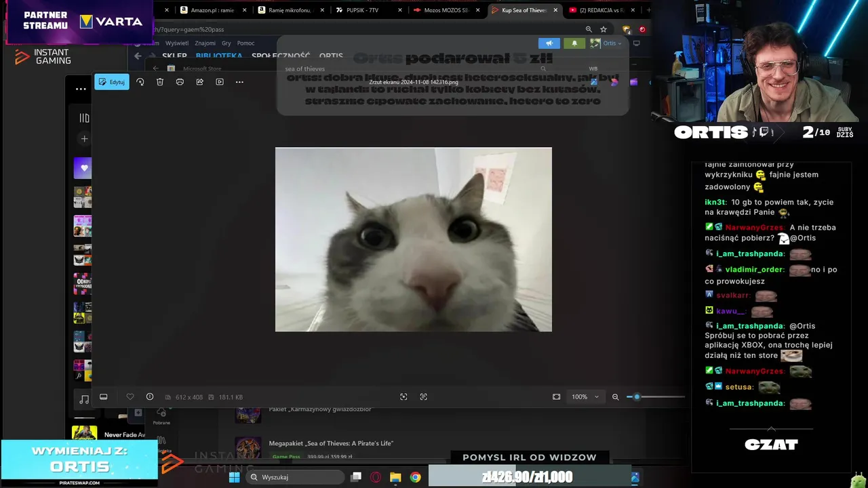Screen dimensions: 868x488
Task: Open Steam Wyświetl menu
Action: click(x=177, y=43)
